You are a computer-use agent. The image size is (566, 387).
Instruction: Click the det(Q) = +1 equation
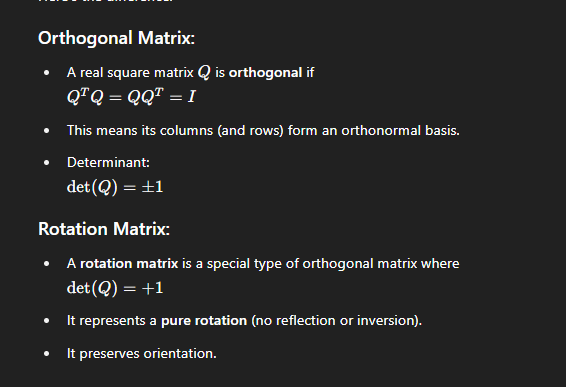pos(115,288)
